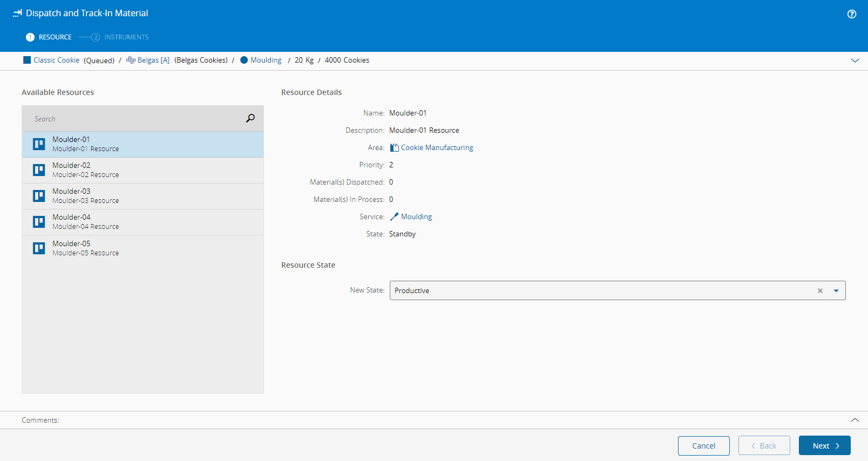Focus the Available Resources search field
Viewport: 868px width, 461px height.
[135, 119]
